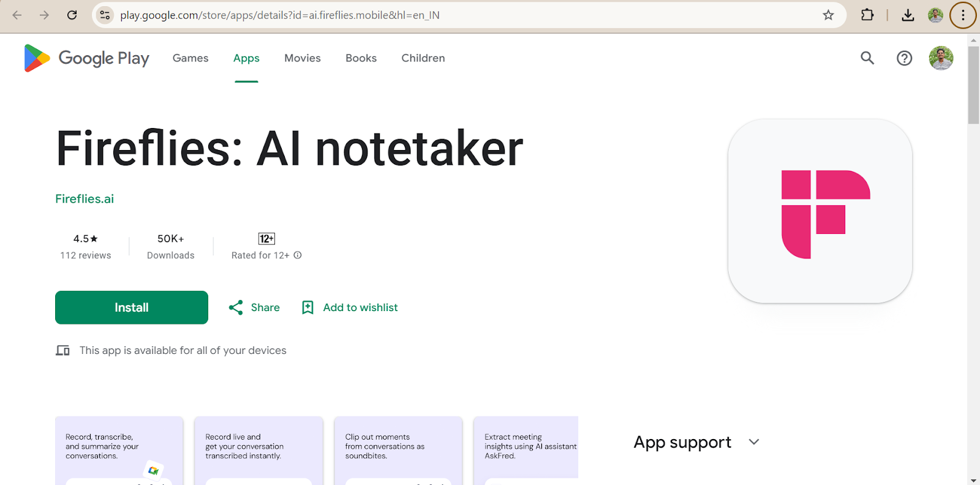This screenshot has width=980, height=485.
Task: Open the Help center question icon
Action: pos(904,58)
